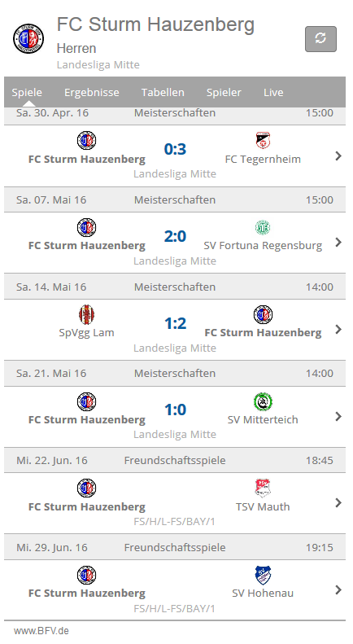353x644 pixels.
Task: Expand the FC Tegernheim match details chevron
Action: [x=338, y=156]
